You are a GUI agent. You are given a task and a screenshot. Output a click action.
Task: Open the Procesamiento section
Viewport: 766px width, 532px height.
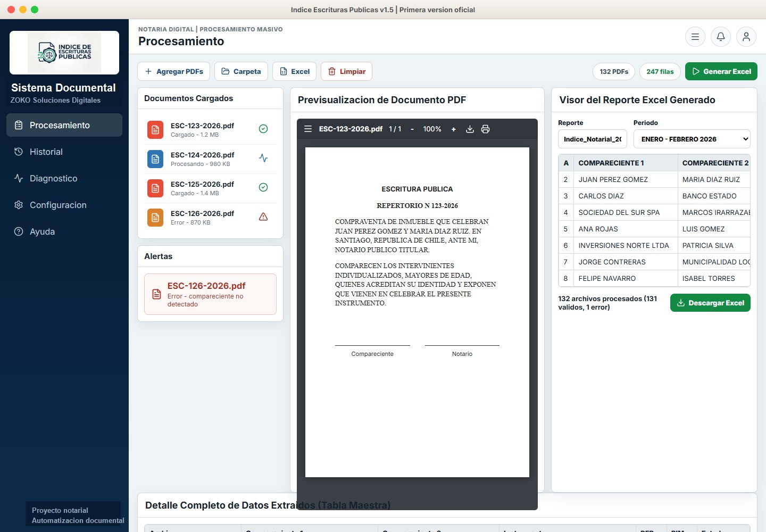(x=64, y=125)
